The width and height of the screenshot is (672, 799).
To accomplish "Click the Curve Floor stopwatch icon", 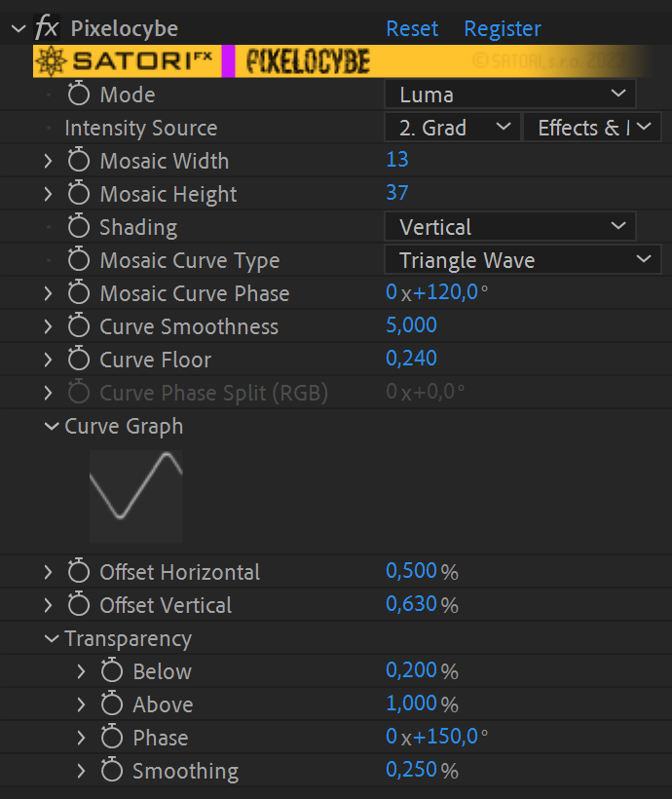I will (79, 360).
